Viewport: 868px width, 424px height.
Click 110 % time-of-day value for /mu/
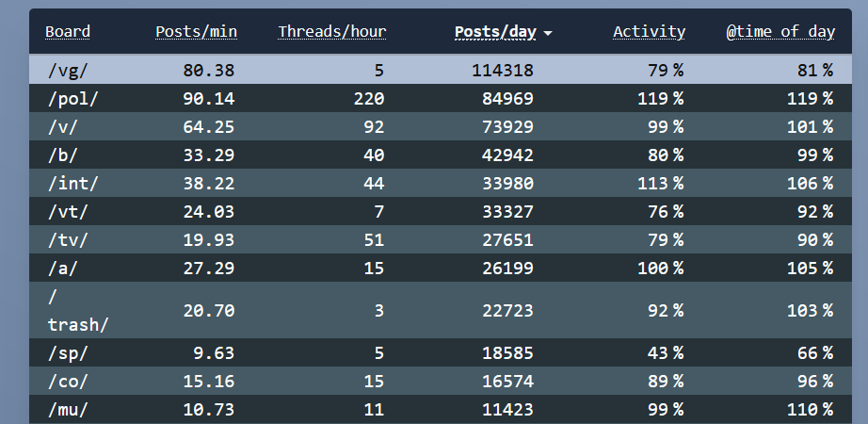pyautogui.click(x=810, y=410)
